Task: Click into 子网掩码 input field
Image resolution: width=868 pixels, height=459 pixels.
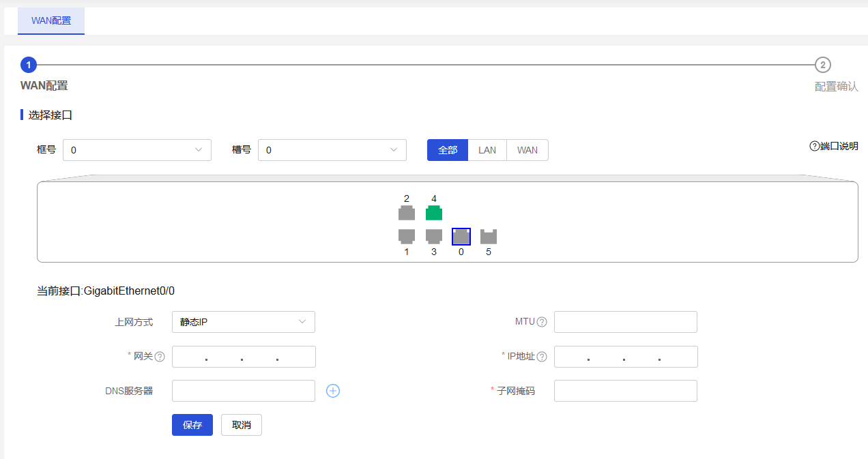Action: [x=626, y=391]
